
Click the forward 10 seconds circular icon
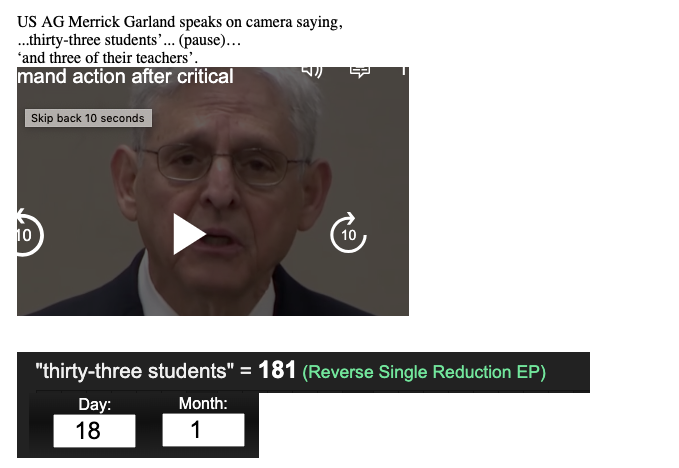click(348, 233)
